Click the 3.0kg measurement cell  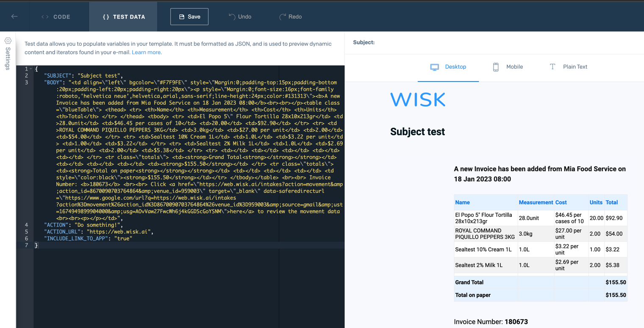click(x=536, y=234)
